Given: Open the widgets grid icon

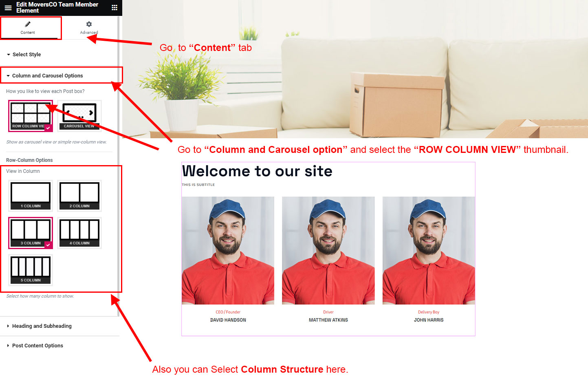Looking at the screenshot, I should click(115, 7).
